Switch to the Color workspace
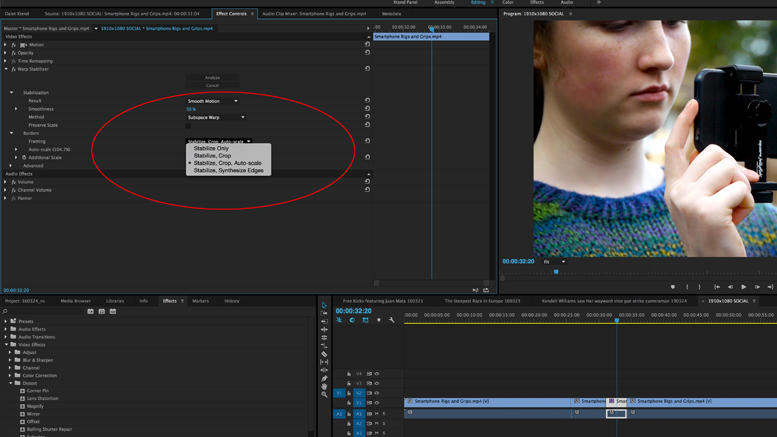This screenshot has height=437, width=777. pyautogui.click(x=508, y=2)
